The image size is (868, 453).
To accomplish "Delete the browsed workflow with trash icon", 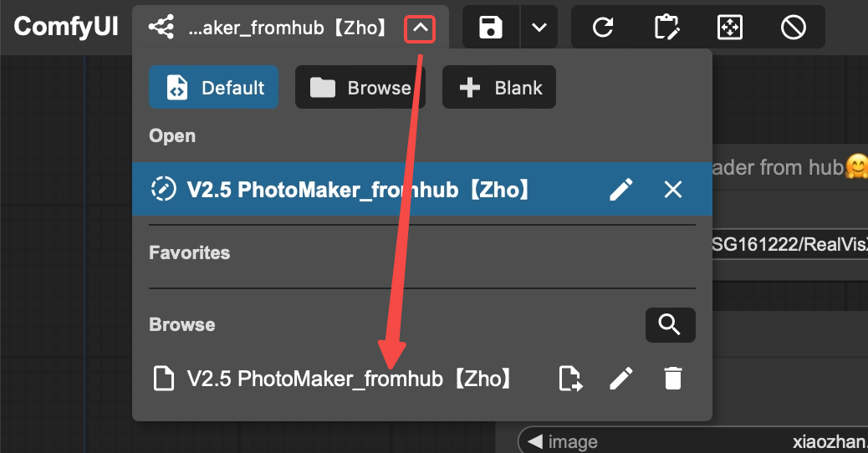I will pyautogui.click(x=672, y=379).
